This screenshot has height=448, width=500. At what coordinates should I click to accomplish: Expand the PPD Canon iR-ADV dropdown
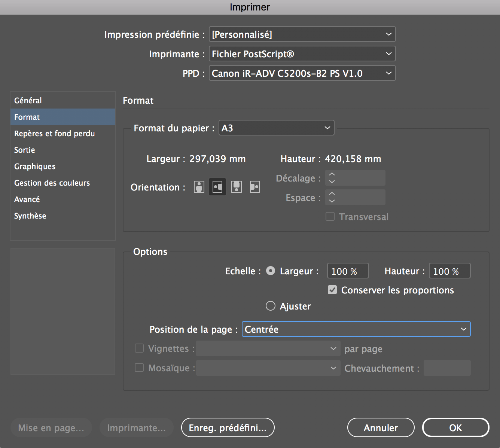point(302,73)
